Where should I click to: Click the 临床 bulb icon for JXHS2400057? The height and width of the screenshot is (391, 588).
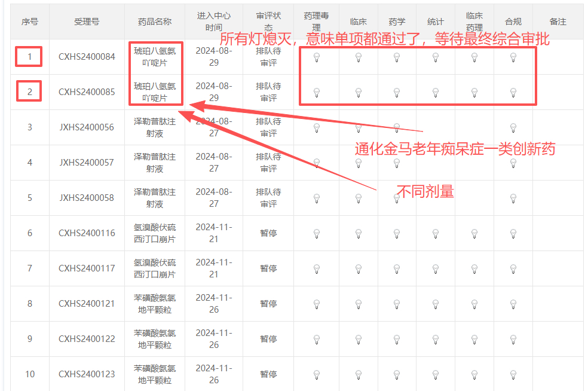point(359,163)
